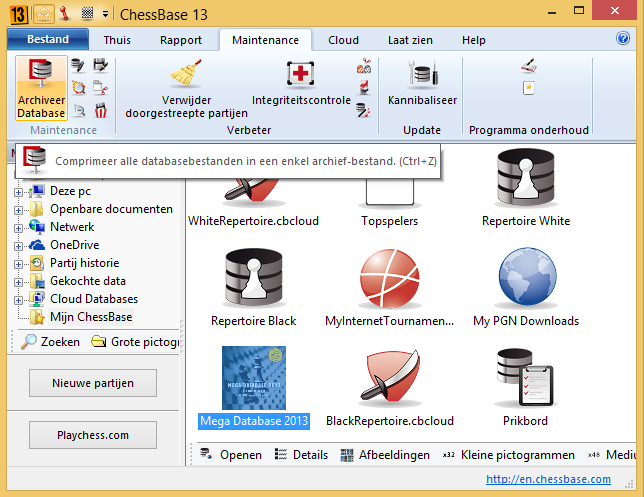Click the chessboard icon in the title bar

87,13
